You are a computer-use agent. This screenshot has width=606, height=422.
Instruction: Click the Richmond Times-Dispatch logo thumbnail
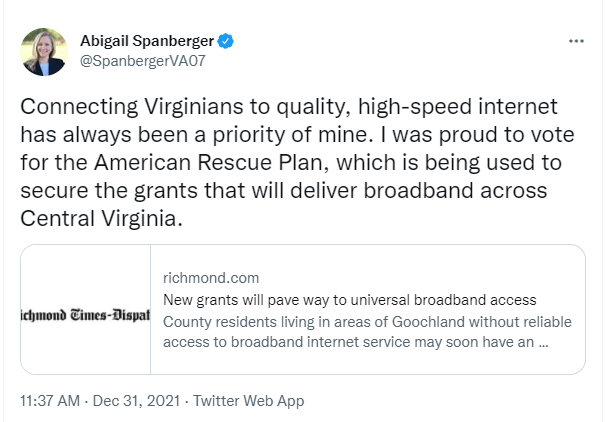coord(85,309)
